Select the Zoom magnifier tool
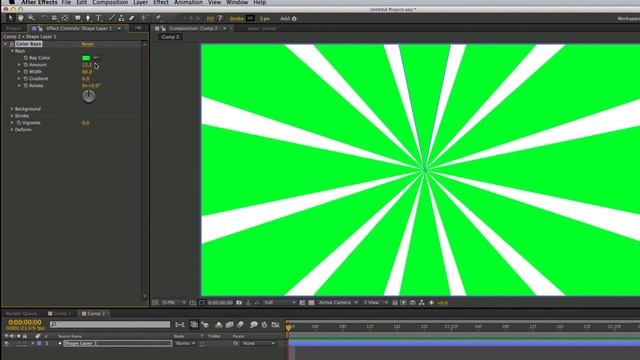640x360 pixels. [x=31, y=18]
